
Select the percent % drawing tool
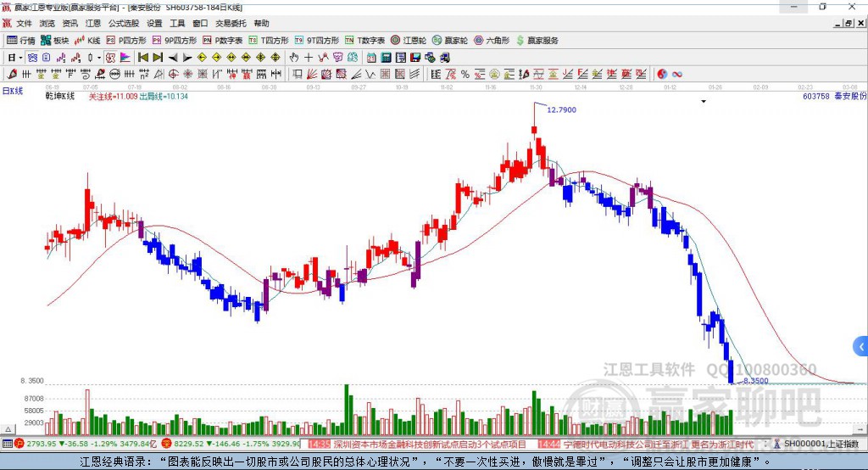coord(465,75)
